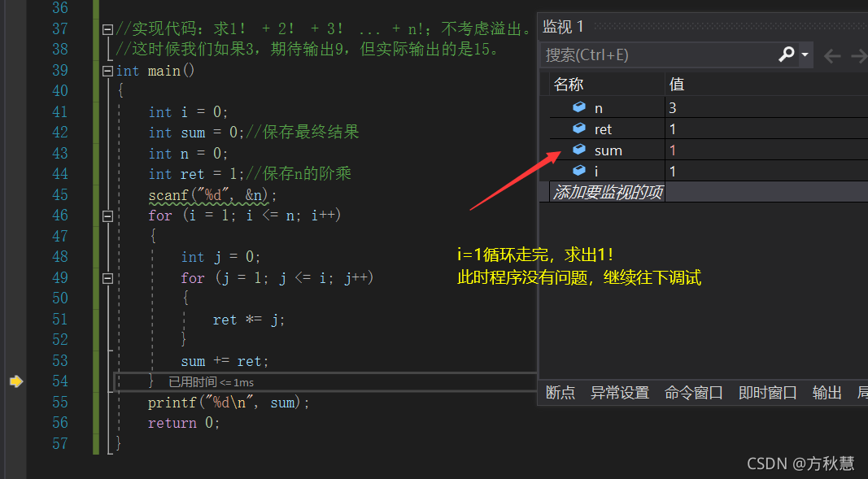Click the 'ret *= j;' statement
Viewport: 868px width, 479px height.
click(x=249, y=320)
